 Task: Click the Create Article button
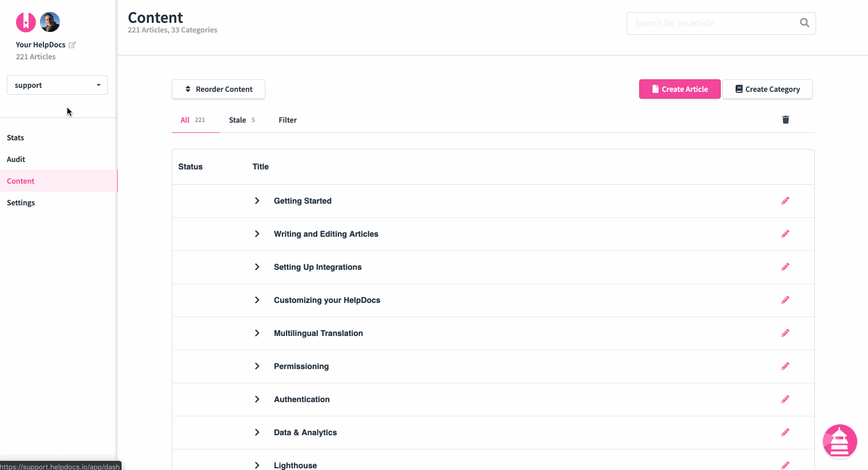coord(680,89)
